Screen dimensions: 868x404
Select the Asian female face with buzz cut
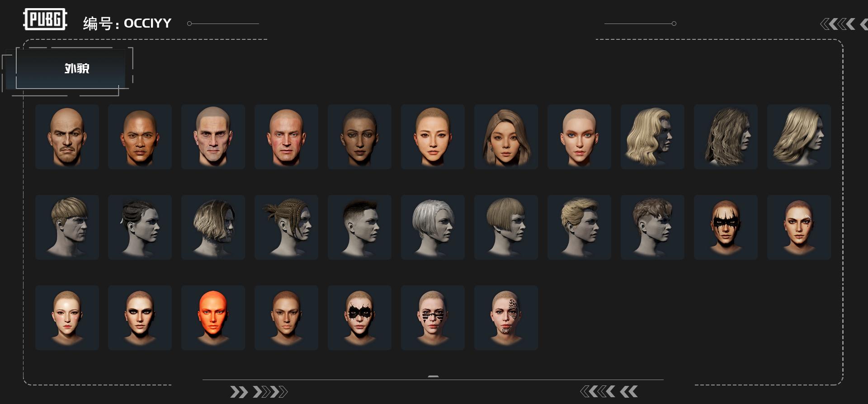433,137
